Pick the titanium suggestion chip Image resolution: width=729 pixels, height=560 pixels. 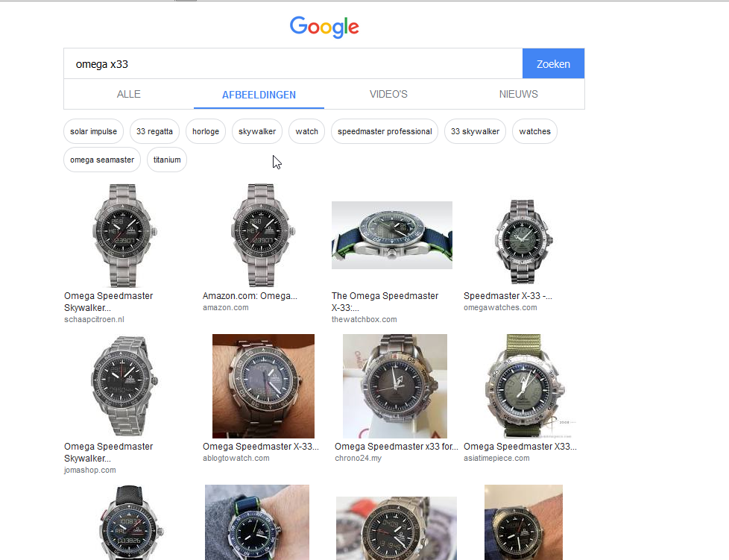click(x=167, y=160)
